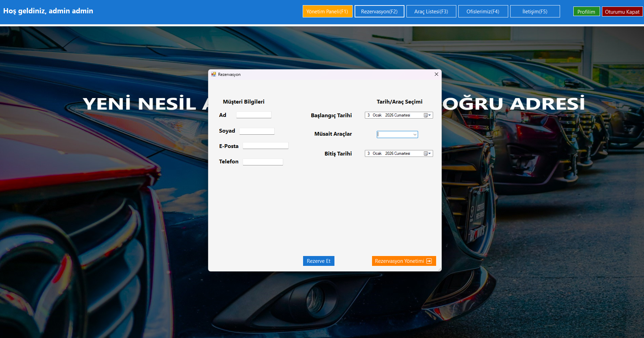This screenshot has height=338, width=644.
Task: Open Rezervasyon Yönetimi via the orange button
Action: [x=403, y=261]
